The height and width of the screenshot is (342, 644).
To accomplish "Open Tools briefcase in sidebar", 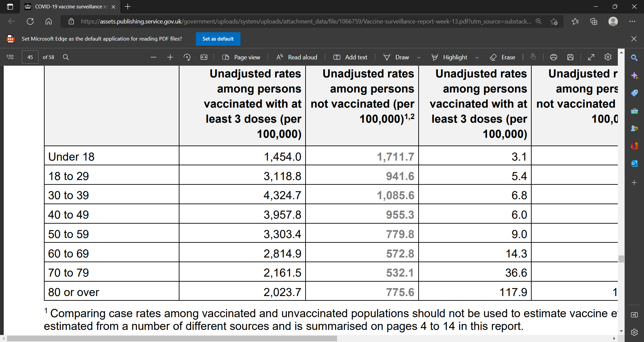I will [x=634, y=111].
